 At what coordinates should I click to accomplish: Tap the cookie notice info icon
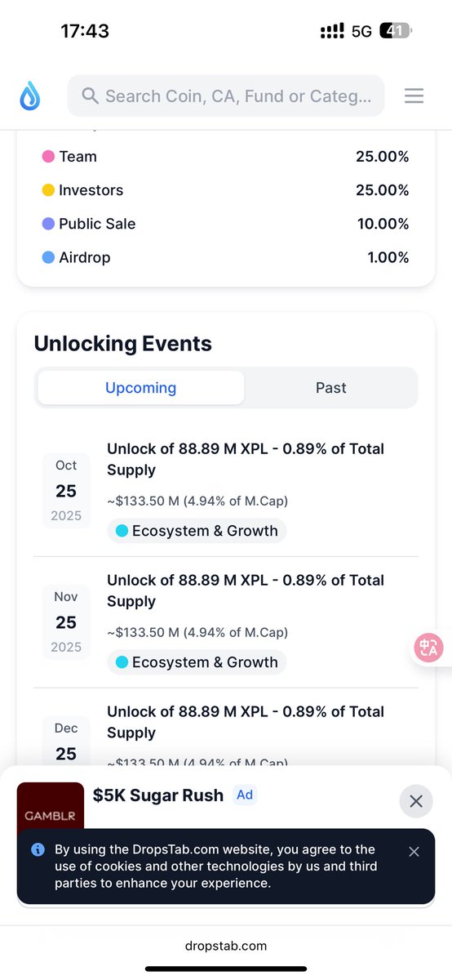[x=38, y=850]
